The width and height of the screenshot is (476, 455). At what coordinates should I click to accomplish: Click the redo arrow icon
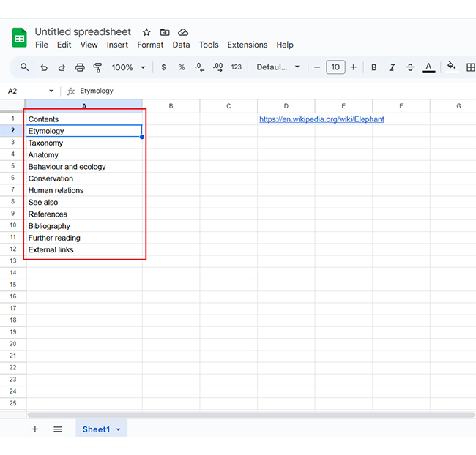pos(62,67)
